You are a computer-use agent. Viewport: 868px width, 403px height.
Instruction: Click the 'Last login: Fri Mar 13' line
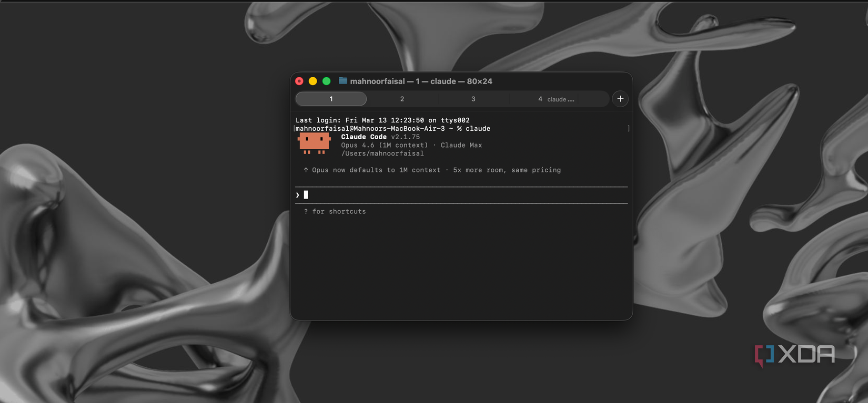click(382, 120)
